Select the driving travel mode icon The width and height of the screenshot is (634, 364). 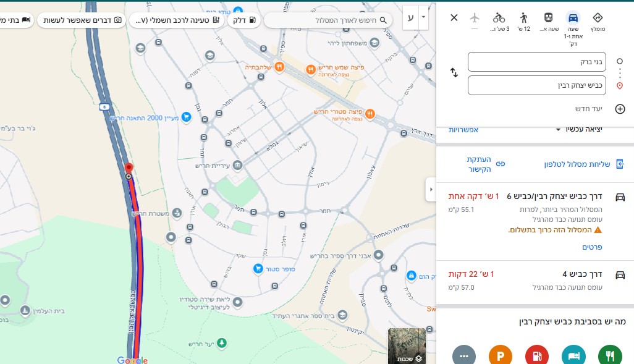[573, 18]
